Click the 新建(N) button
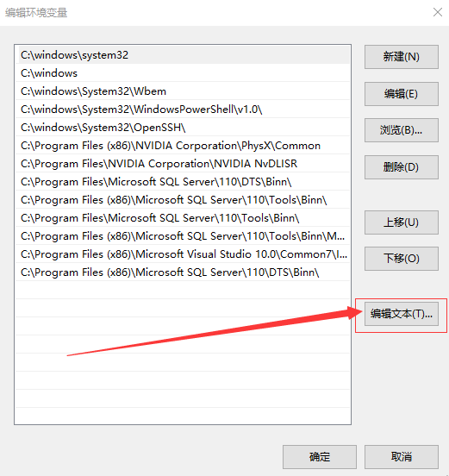Viewport: 449px width, 476px height. tap(401, 57)
